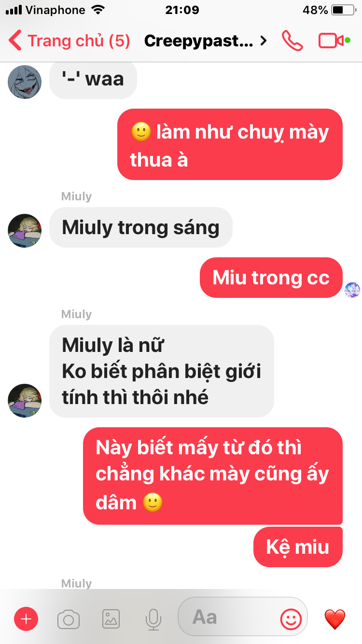Select the 'Miu trong cc' message bubble
This screenshot has width=362, height=644.
pos(271,278)
